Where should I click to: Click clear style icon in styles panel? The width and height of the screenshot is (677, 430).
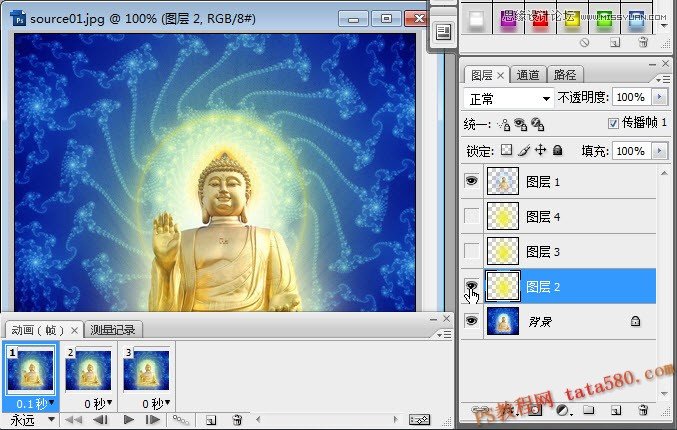tap(585, 42)
